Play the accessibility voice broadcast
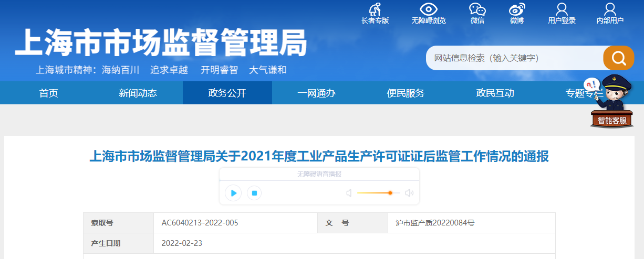The height and width of the screenshot is (259, 644). tap(233, 193)
